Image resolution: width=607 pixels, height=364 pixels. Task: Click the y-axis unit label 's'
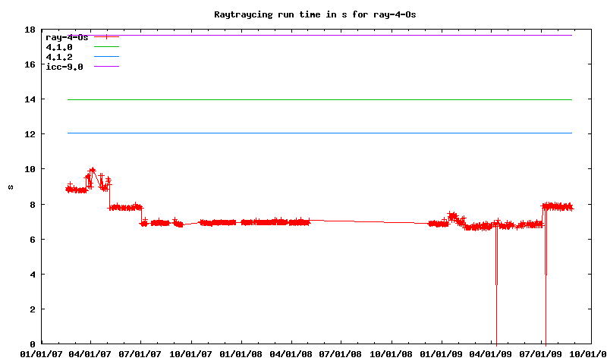click(x=11, y=187)
